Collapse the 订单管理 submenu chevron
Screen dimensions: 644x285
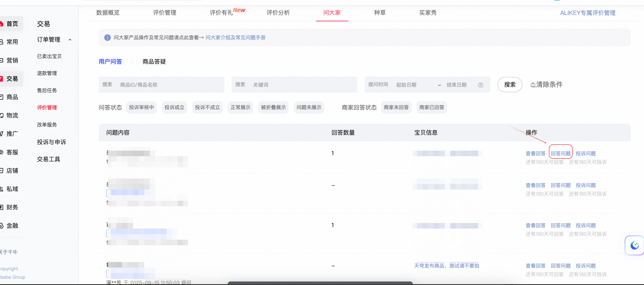pyautogui.click(x=70, y=39)
